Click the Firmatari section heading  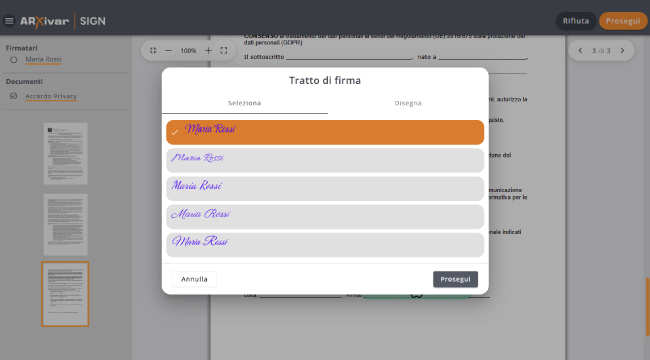tap(22, 48)
